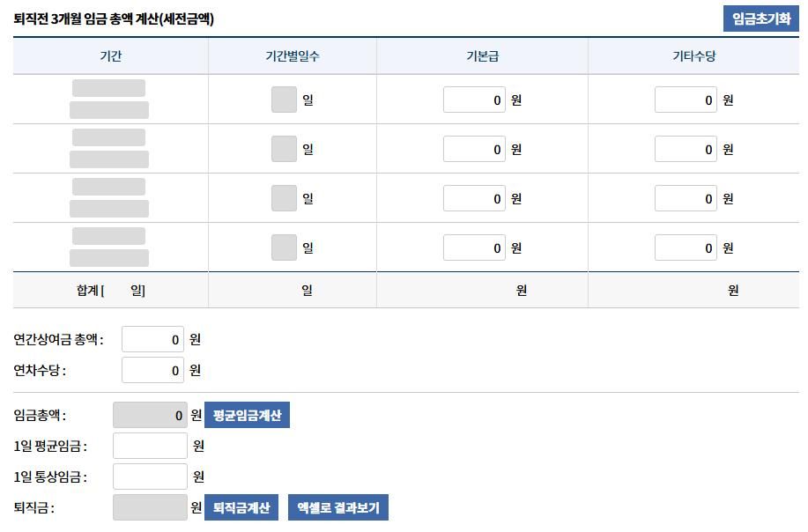Select the second row 기본급 field
This screenshot has height=532, width=808.
(474, 150)
